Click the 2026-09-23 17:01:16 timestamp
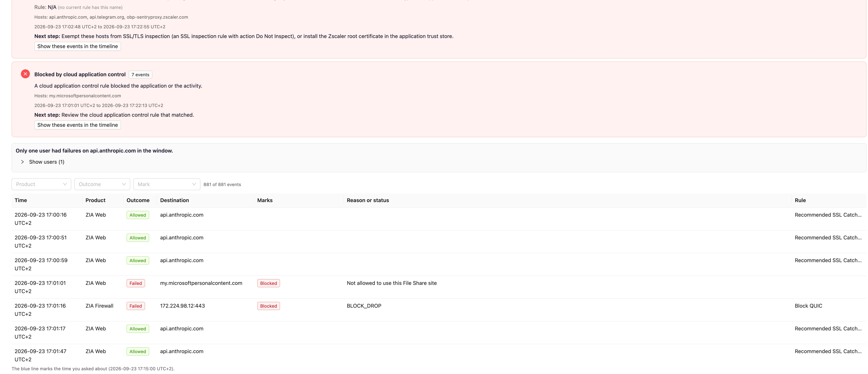Screen dimensions: 868x374 click(x=40, y=310)
